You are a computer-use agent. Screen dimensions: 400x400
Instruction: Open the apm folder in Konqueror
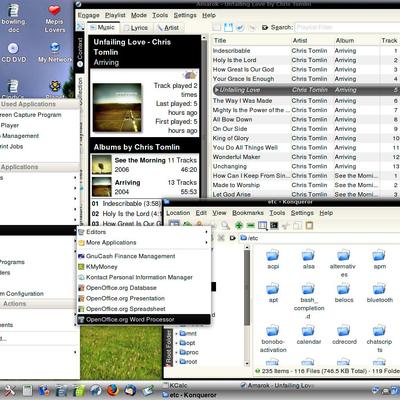[379, 259]
